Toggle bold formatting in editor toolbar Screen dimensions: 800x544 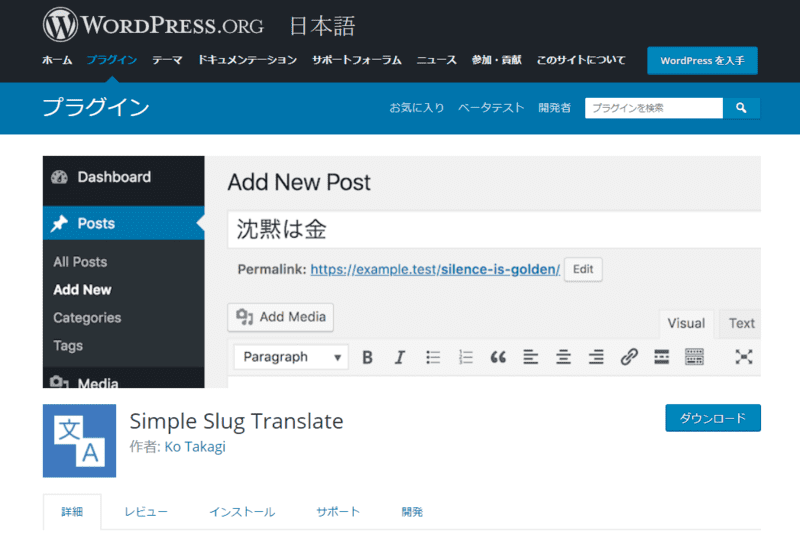(x=367, y=357)
